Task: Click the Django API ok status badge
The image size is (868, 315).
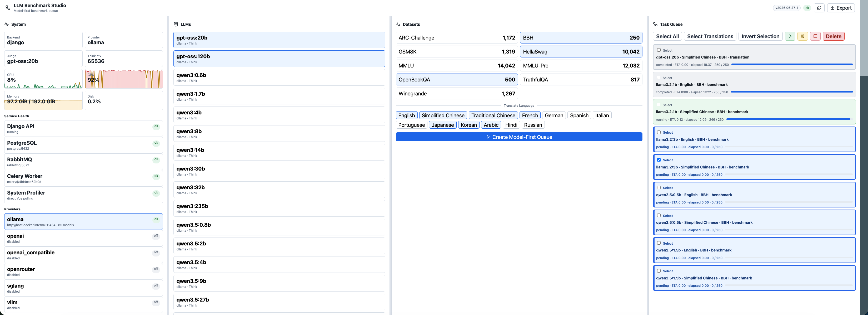Action: tap(156, 126)
